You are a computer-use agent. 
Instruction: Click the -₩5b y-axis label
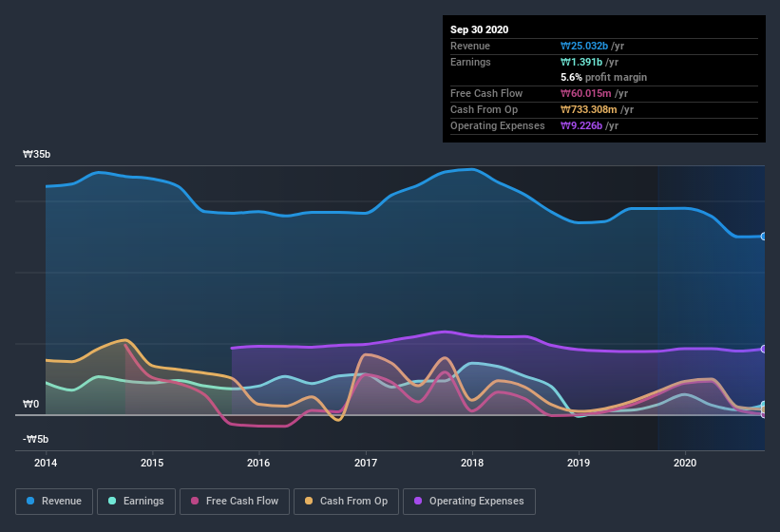coord(35,440)
